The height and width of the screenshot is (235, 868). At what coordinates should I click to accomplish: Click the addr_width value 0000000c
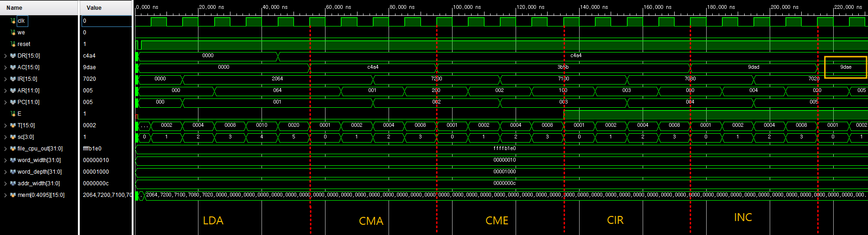pos(96,183)
